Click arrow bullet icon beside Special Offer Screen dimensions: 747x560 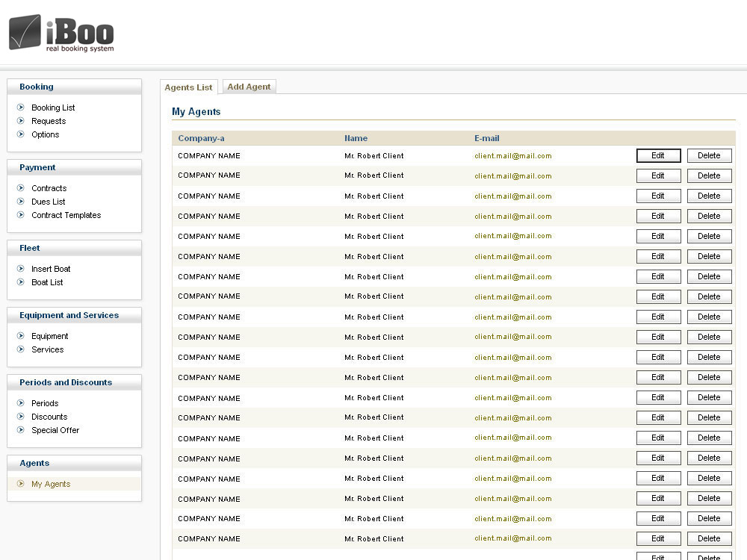coord(21,430)
